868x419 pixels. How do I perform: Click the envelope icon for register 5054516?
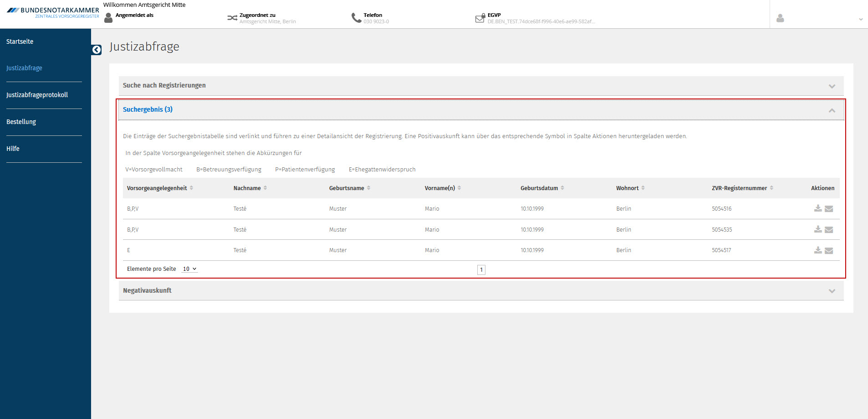pos(829,209)
